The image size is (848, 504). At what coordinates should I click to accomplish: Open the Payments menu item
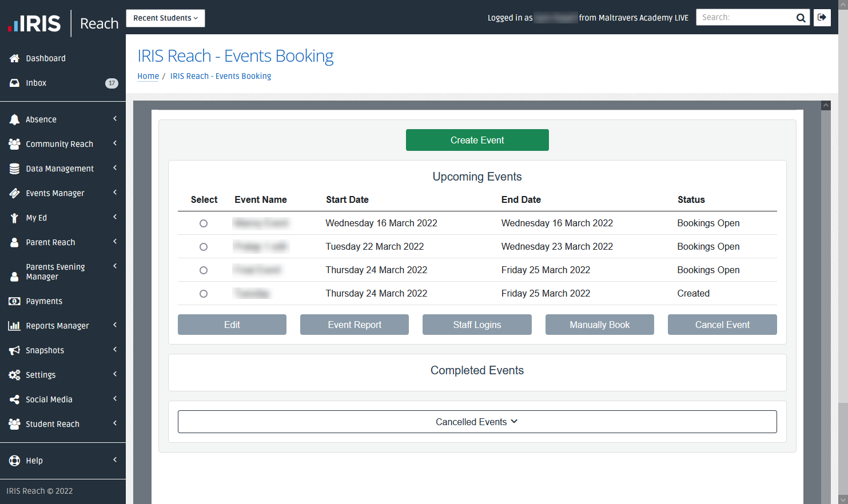click(63, 301)
